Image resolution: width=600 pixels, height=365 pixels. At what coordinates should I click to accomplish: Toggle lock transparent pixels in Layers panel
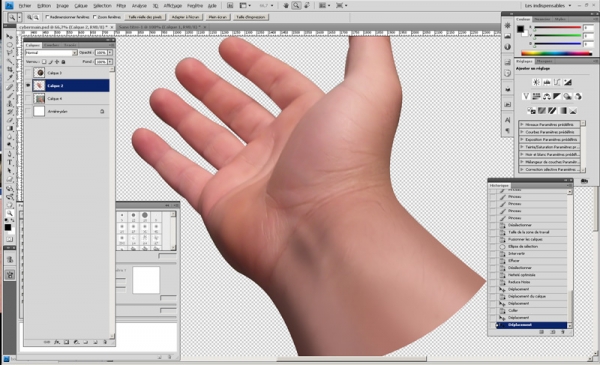44,62
